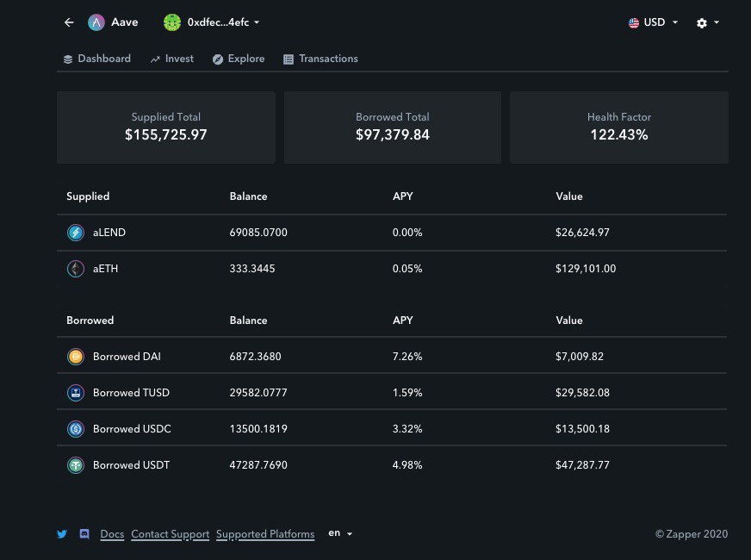Click the aLEND value $26,624.97
751x560 pixels.
(582, 233)
